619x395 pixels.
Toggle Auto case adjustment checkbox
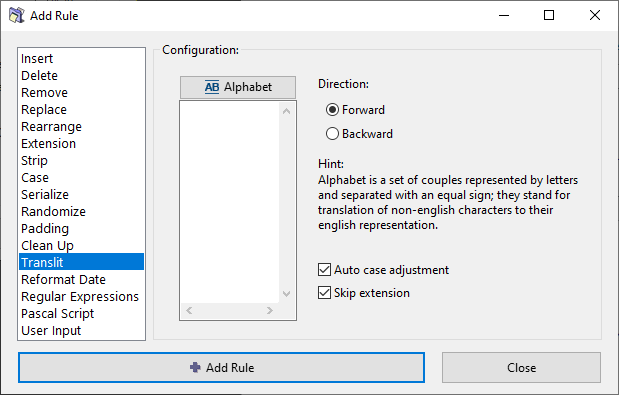coord(325,270)
